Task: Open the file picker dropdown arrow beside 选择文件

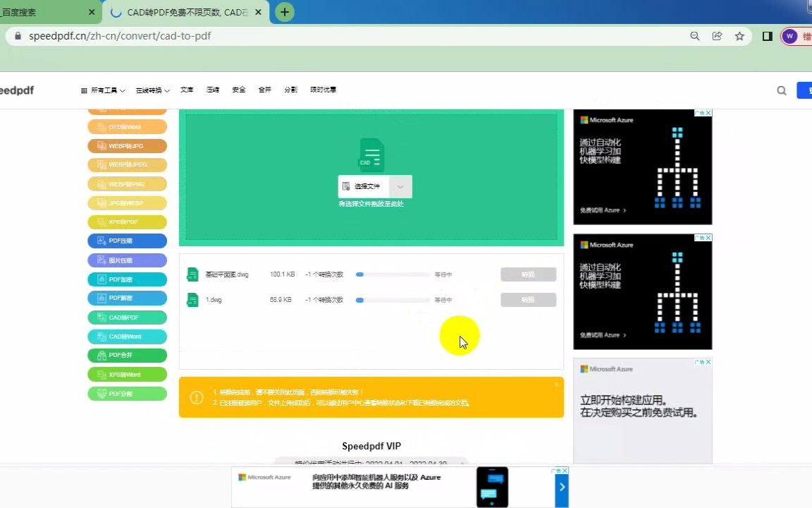Action: point(400,186)
